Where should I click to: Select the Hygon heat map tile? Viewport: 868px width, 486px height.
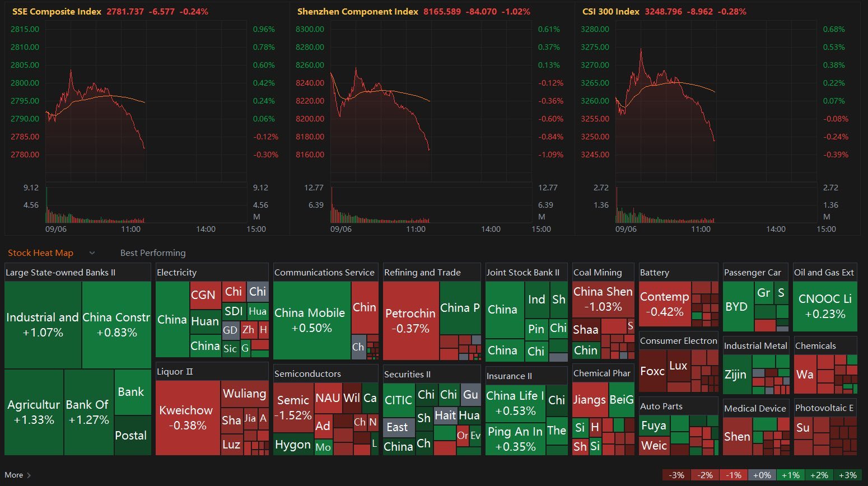tap(293, 445)
